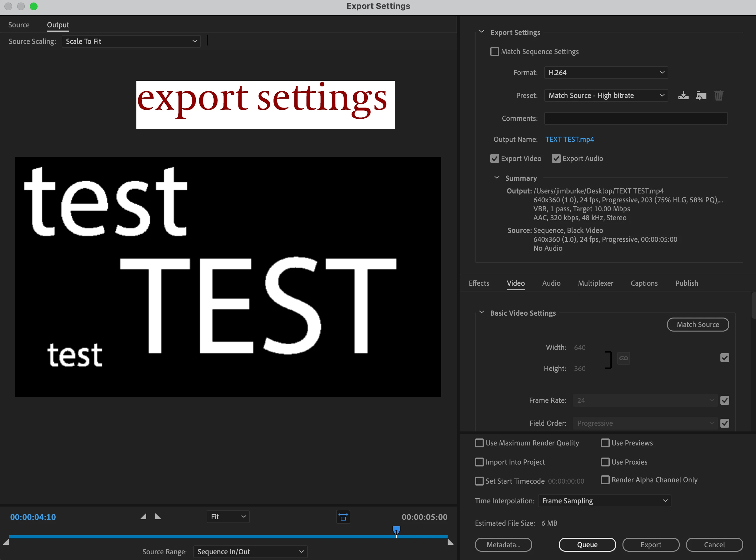This screenshot has height=560, width=756.
Task: Toggle the aspect ratio correction icon
Action: (343, 517)
